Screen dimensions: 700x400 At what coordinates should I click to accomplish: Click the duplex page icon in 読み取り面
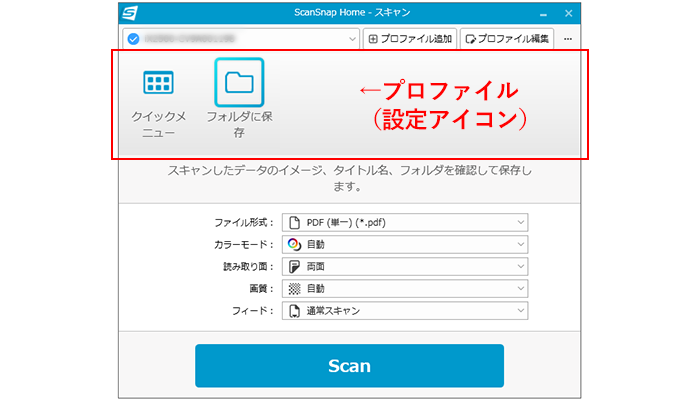(294, 267)
